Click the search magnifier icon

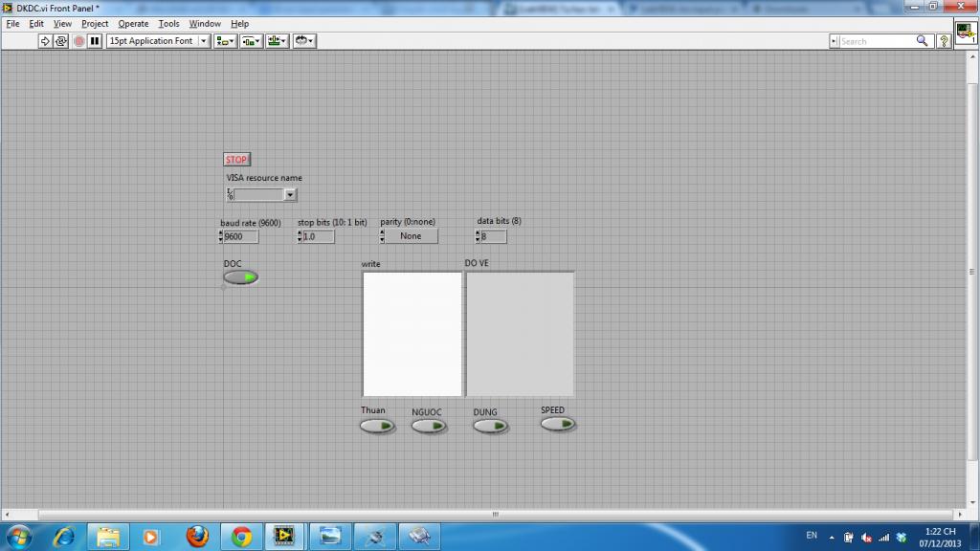[x=922, y=41]
